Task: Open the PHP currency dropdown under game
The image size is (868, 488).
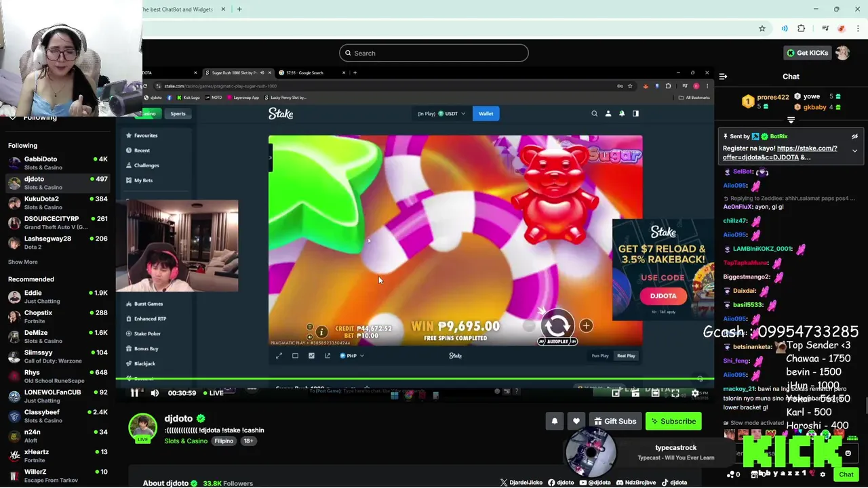Action: click(352, 356)
